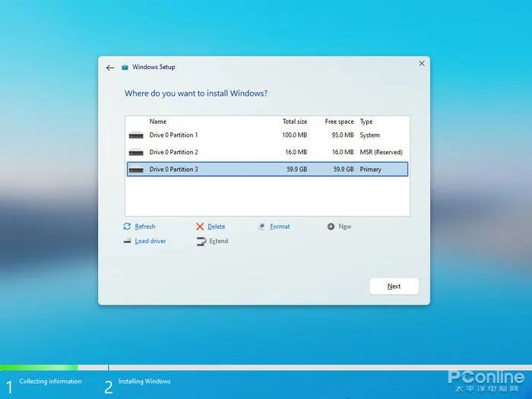
Task: Click the drive icon for Partition 1
Action: (x=136, y=135)
